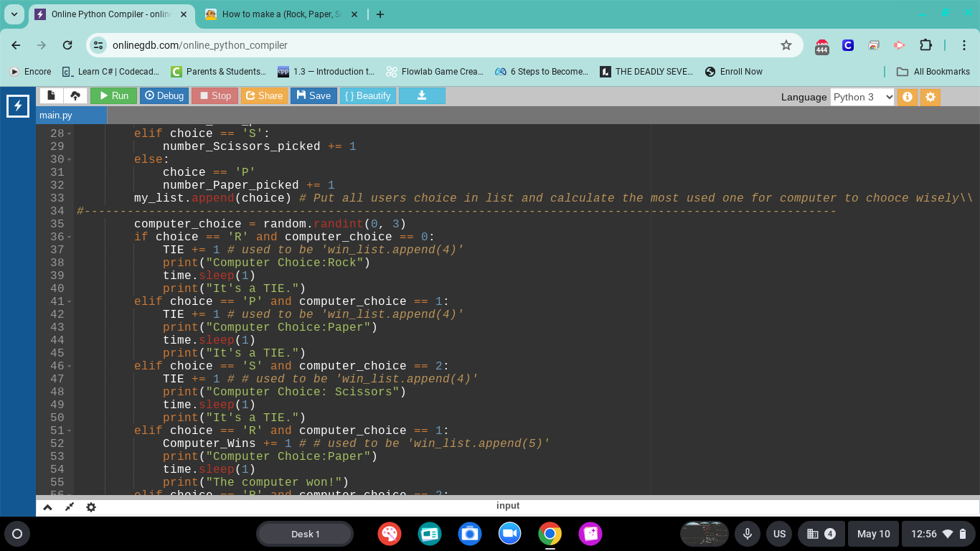The width and height of the screenshot is (980, 551).
Task: Collapse the code fold at line 30
Action: point(70,159)
